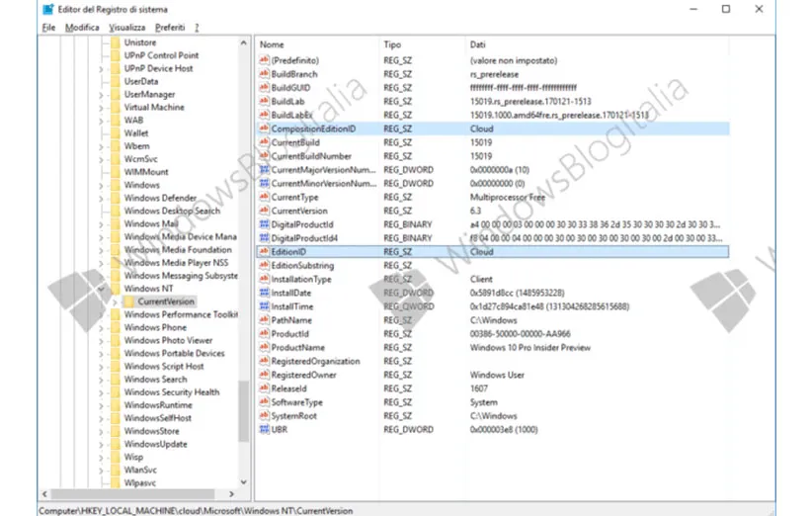
Task: Click the icon beside ProductName
Action: [x=264, y=348]
